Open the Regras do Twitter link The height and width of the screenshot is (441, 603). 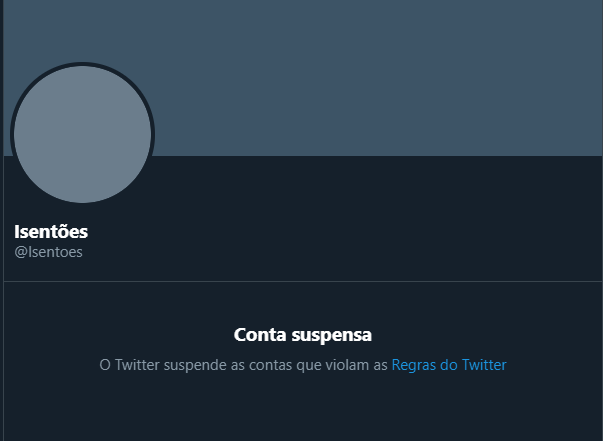click(449, 365)
